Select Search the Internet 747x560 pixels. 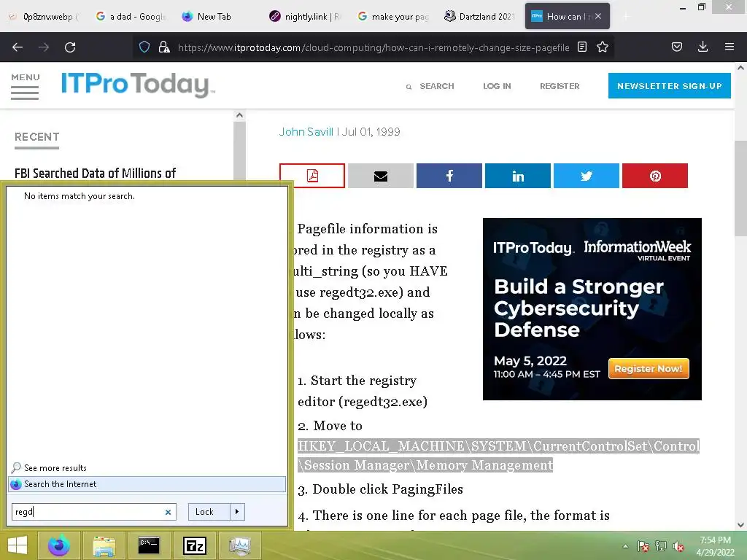147,484
